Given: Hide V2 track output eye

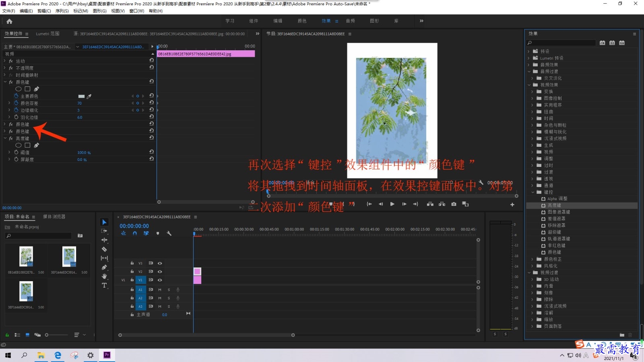Looking at the screenshot, I should [160, 271].
